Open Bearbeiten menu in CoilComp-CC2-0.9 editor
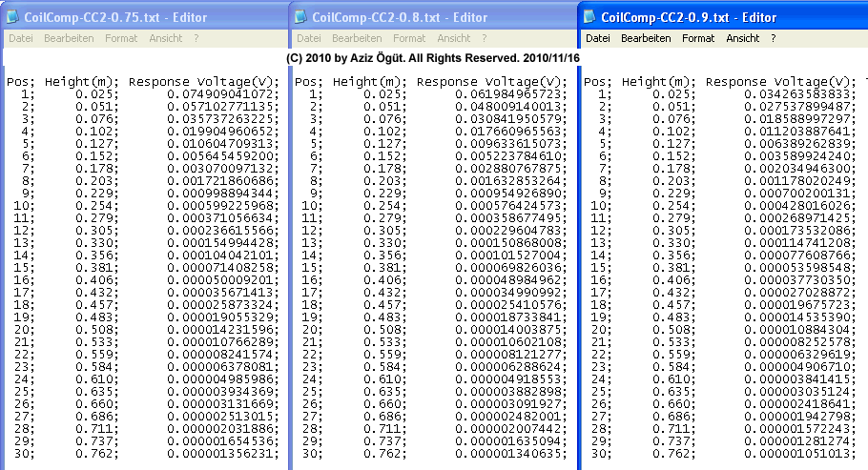This screenshot has height=470, width=868. tap(646, 38)
